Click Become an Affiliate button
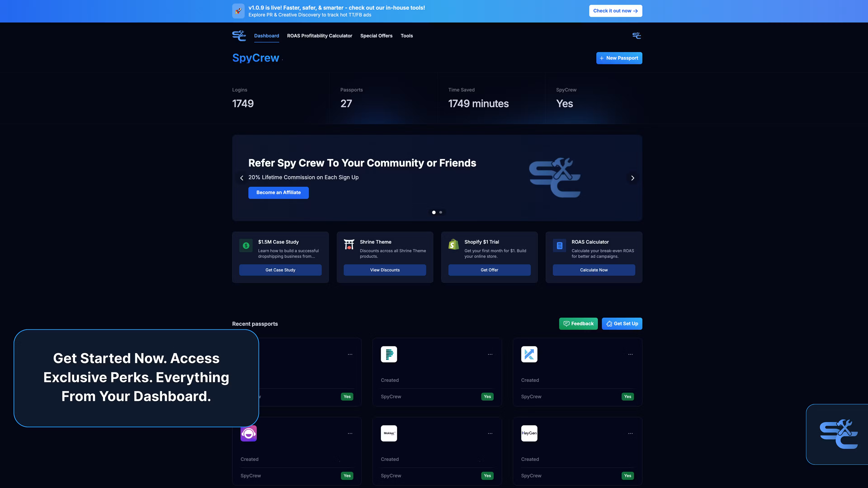The height and width of the screenshot is (488, 868). tap(278, 193)
